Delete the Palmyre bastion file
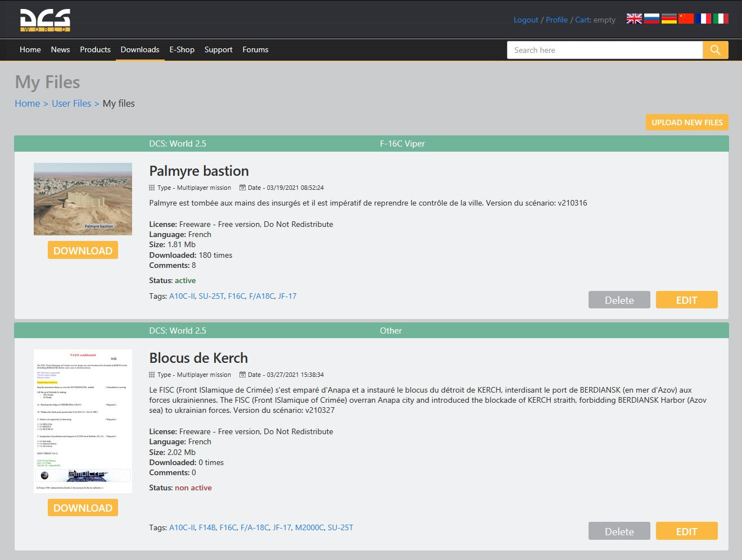The width and height of the screenshot is (742, 560). click(619, 300)
